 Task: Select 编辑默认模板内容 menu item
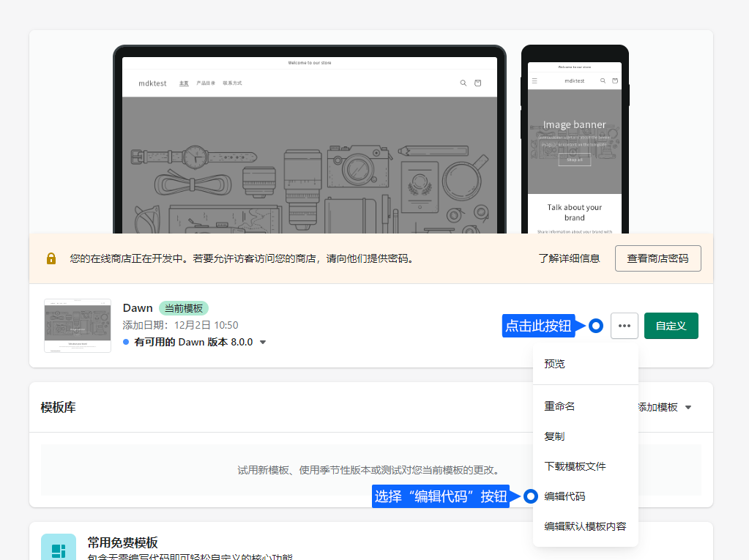[x=585, y=526]
